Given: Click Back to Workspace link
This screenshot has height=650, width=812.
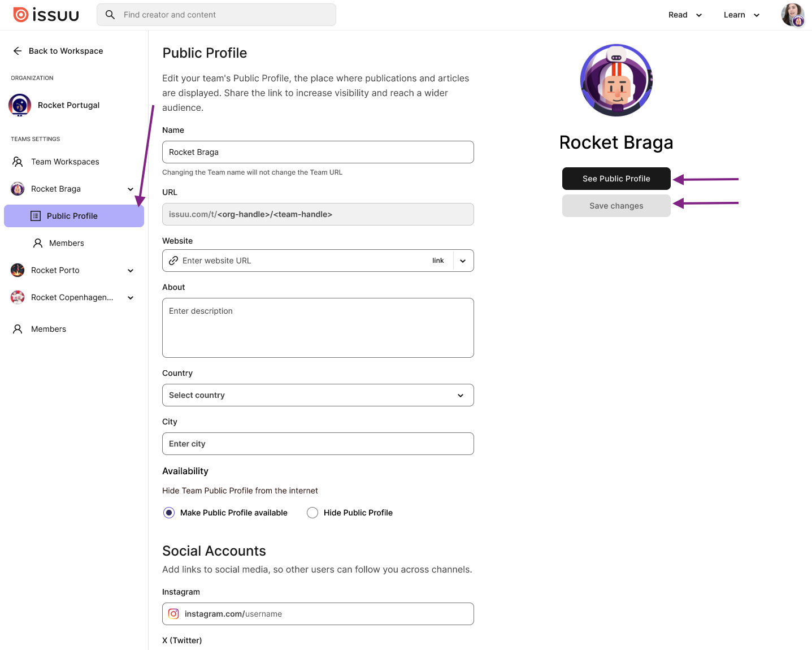Looking at the screenshot, I should 58,51.
